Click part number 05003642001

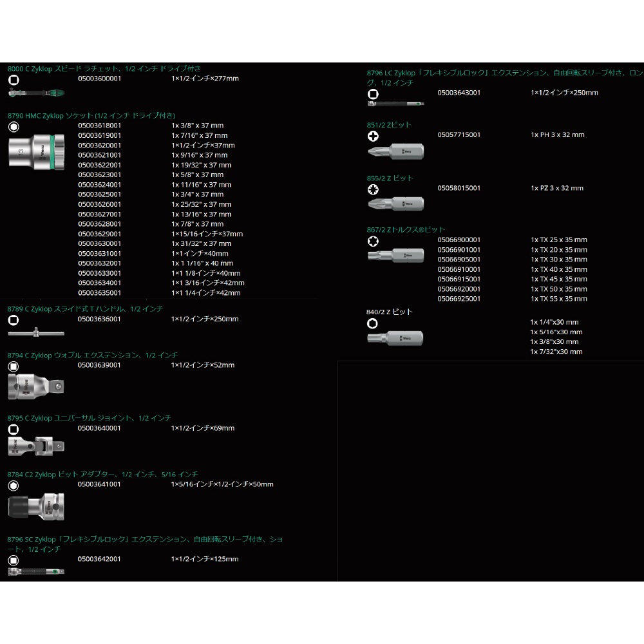point(99,559)
